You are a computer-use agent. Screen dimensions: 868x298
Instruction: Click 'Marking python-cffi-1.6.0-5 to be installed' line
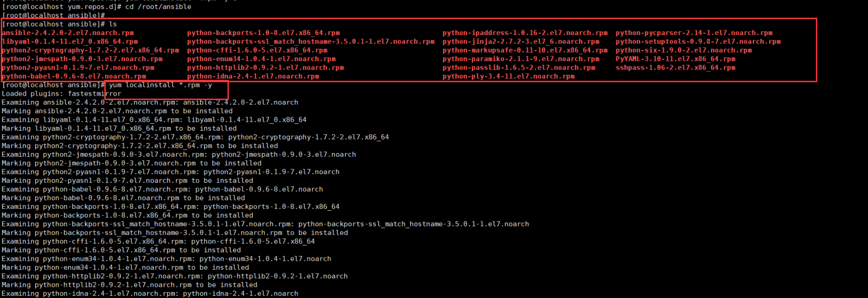coord(121,250)
